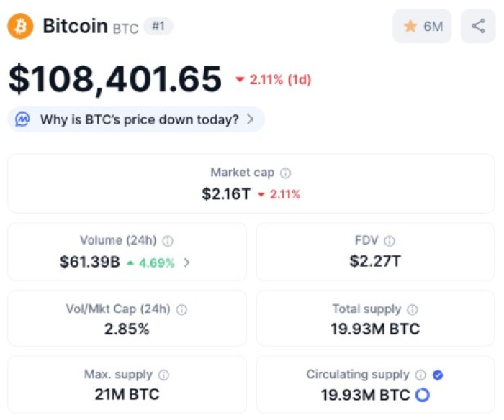Click the Circulating supply info icon
The width and height of the screenshot is (504, 420).
420,375
